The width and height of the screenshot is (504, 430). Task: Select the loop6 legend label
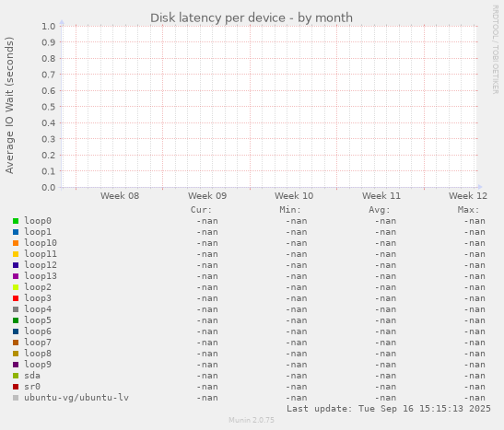coord(38,331)
